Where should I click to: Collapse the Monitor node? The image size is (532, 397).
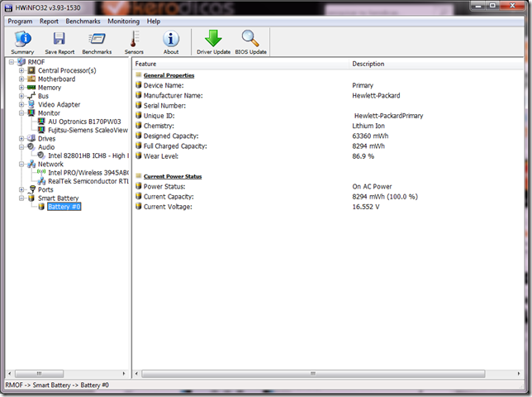21,113
